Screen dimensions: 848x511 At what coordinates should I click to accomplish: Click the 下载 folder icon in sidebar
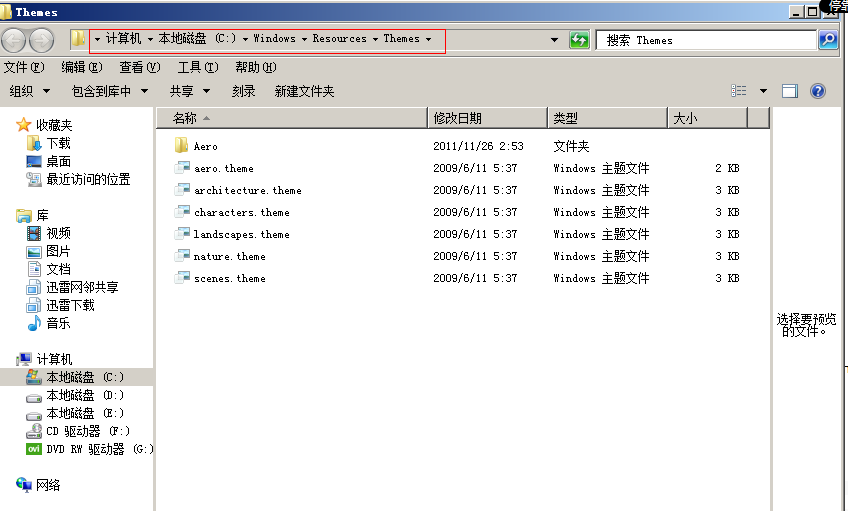[34, 143]
